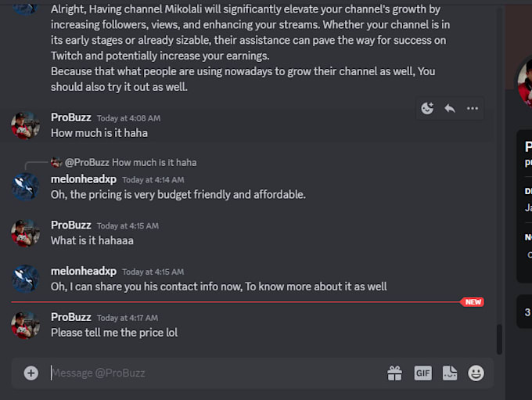
Task: Click the @ProBuzz mention in reply preview
Action: pyautogui.click(x=87, y=163)
